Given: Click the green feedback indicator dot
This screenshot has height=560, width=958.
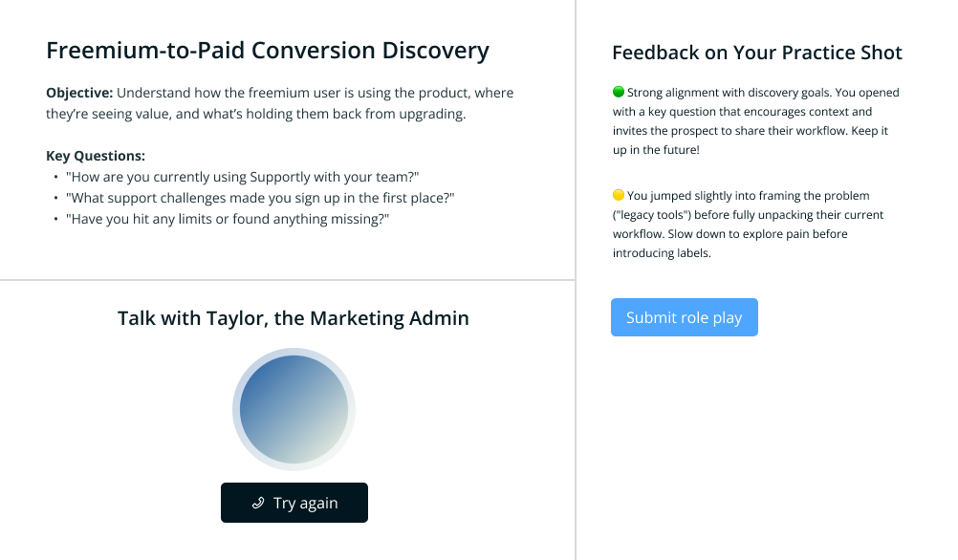Looking at the screenshot, I should pyautogui.click(x=619, y=92).
